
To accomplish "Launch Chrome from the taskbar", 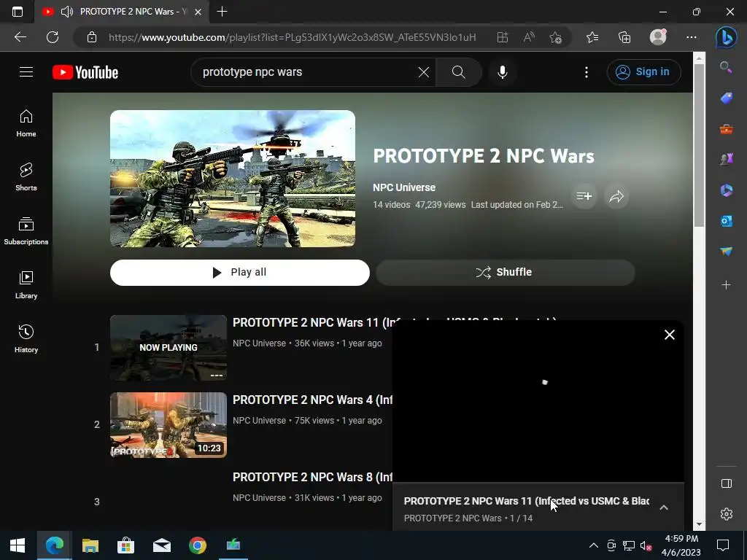I will point(197,545).
